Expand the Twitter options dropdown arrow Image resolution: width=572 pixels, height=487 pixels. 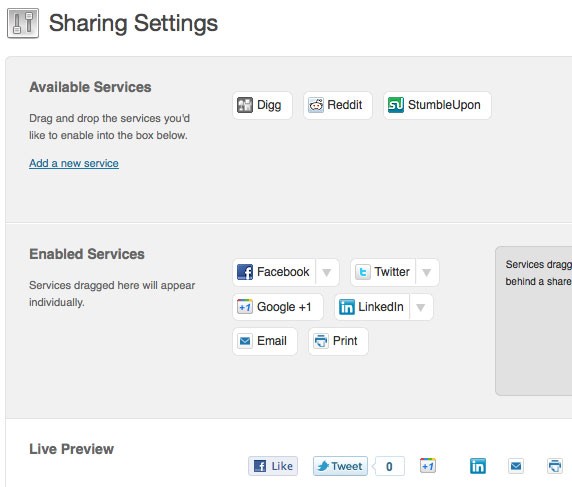click(427, 273)
